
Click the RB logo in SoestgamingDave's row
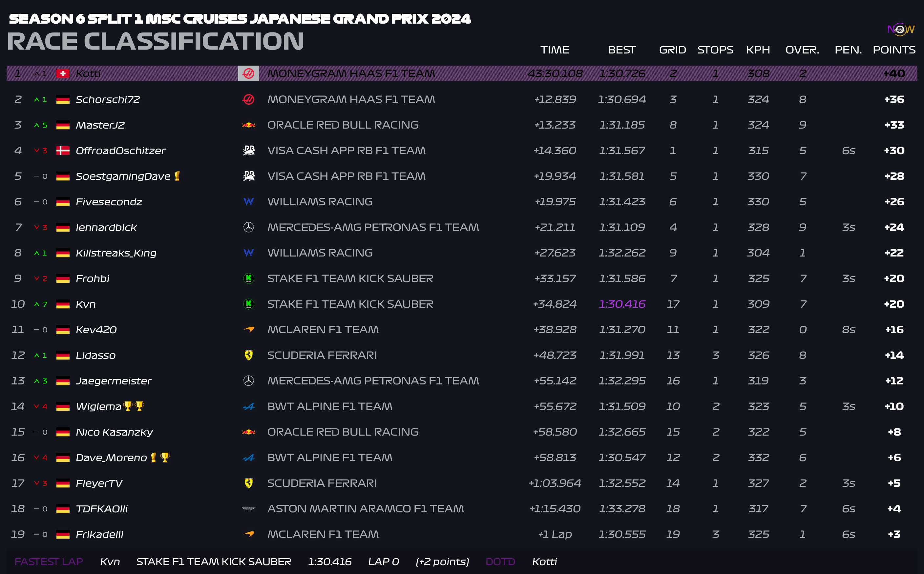[248, 176]
